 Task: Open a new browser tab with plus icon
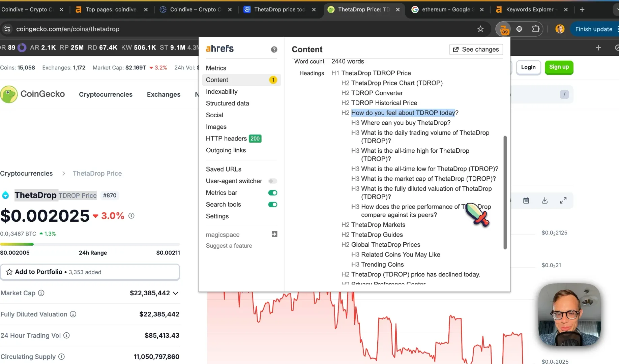582,9
